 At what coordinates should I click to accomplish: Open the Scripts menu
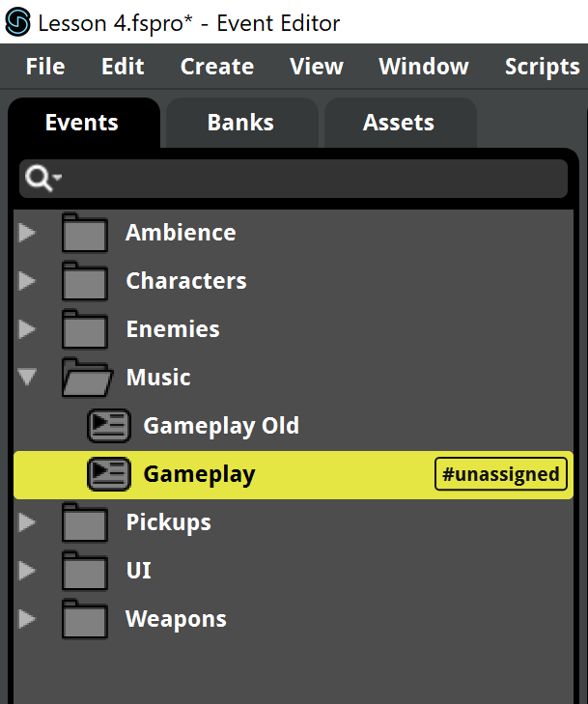pos(543,67)
